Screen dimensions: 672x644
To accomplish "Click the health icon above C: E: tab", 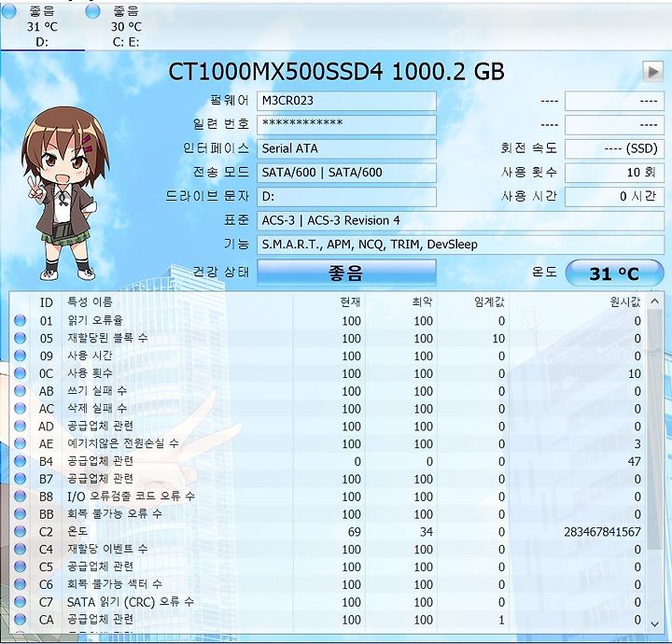I will pos(92,11).
